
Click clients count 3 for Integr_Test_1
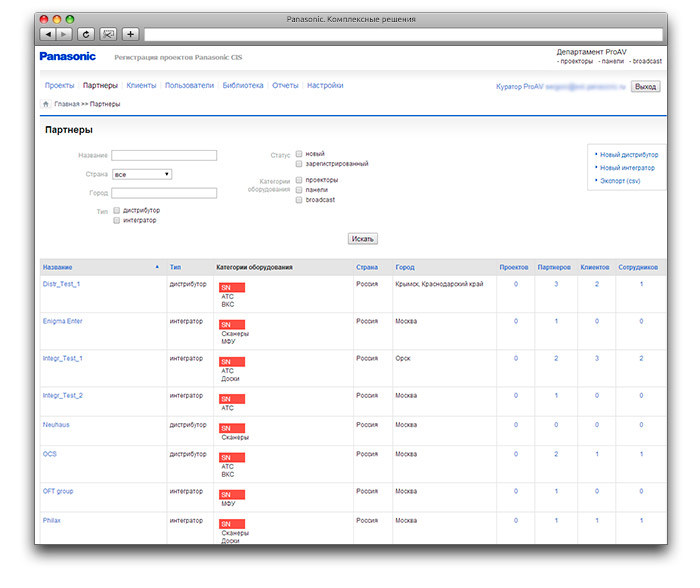[596, 358]
